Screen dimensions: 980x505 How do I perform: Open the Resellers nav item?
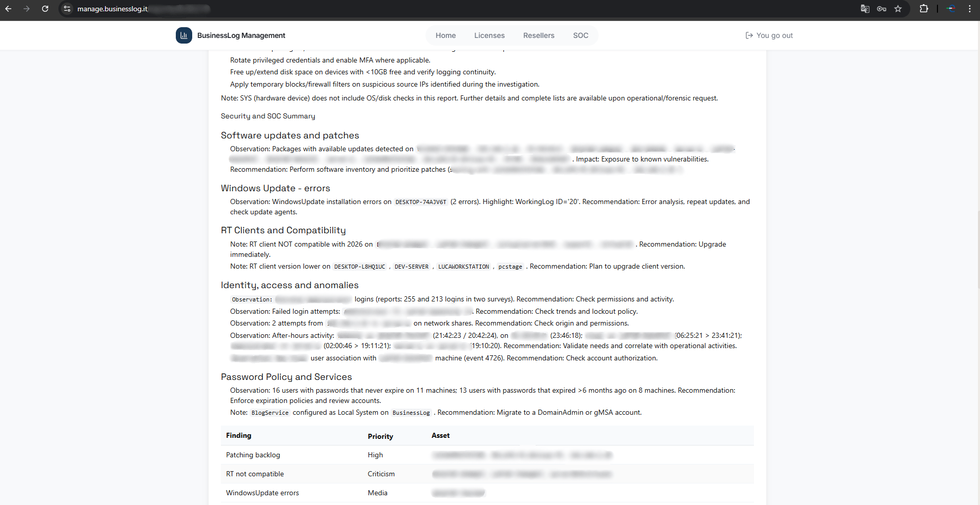pyautogui.click(x=539, y=35)
